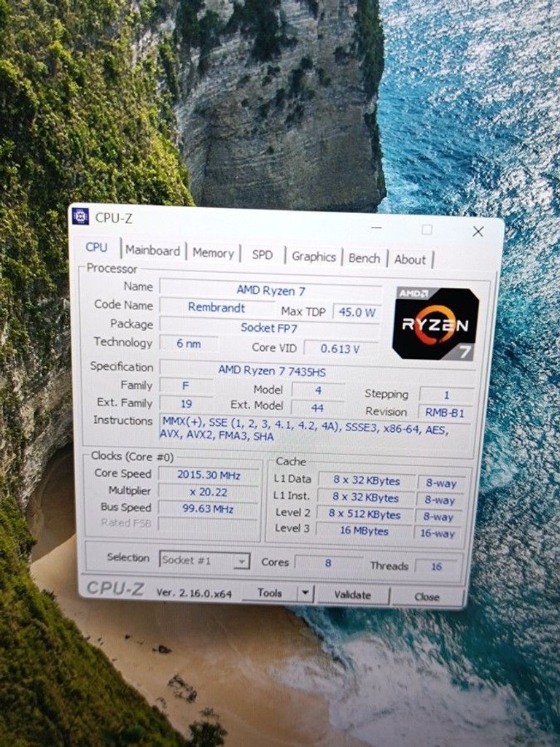Click the Tools button
The width and height of the screenshot is (560, 747).
(x=270, y=592)
